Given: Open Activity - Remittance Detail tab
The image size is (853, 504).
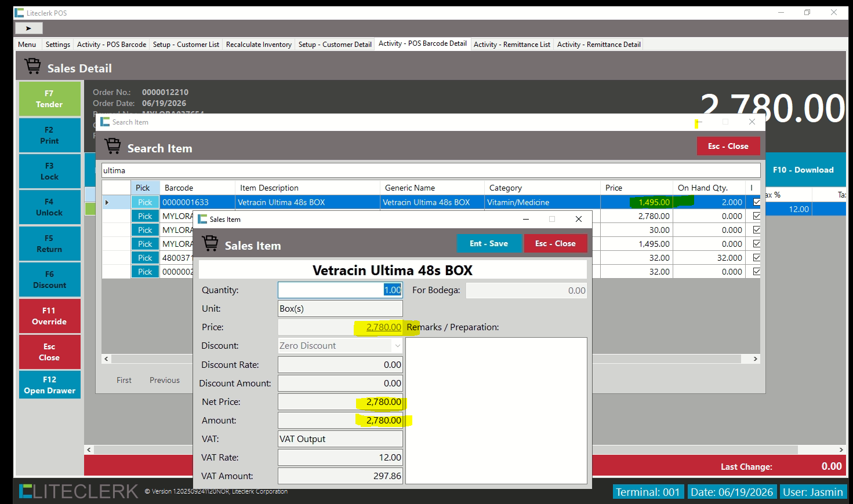Looking at the screenshot, I should pos(599,45).
